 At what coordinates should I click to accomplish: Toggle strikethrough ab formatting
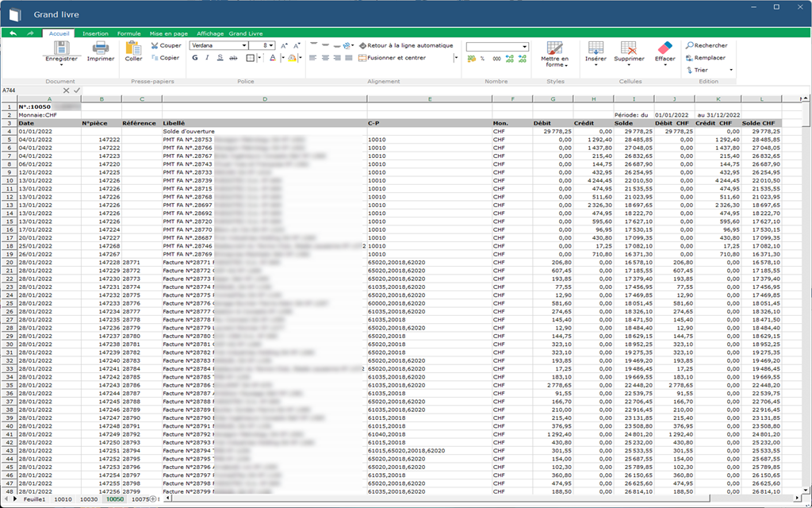pos(233,58)
